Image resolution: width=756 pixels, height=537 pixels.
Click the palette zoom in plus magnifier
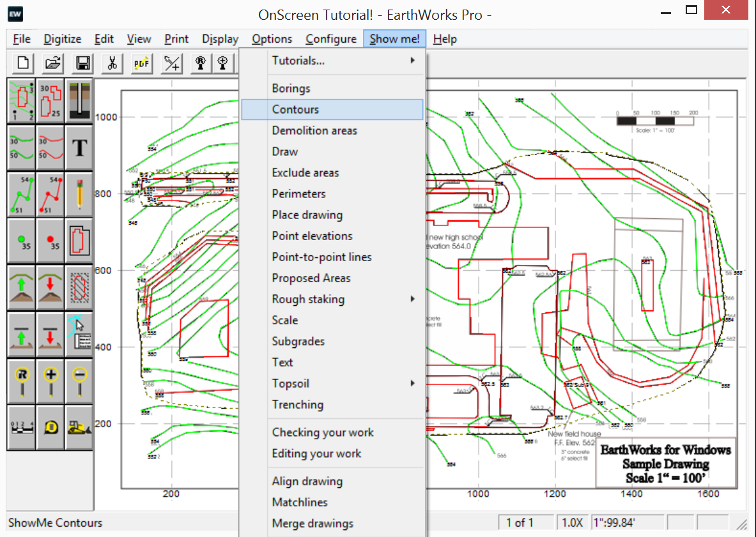click(50, 381)
